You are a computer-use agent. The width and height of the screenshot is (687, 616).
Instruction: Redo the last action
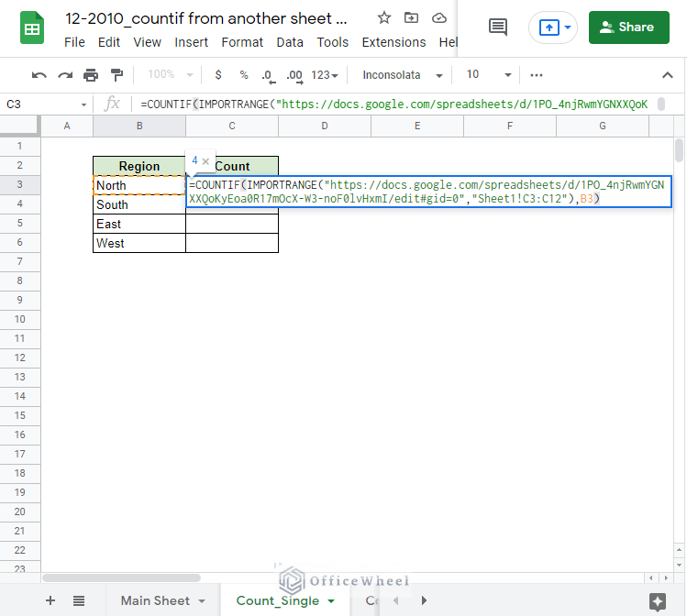tap(65, 75)
